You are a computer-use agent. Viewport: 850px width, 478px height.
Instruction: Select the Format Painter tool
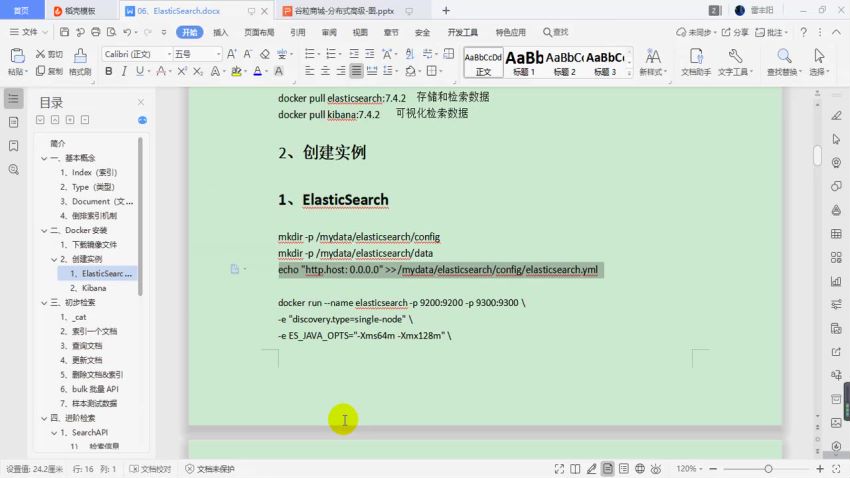tap(80, 61)
